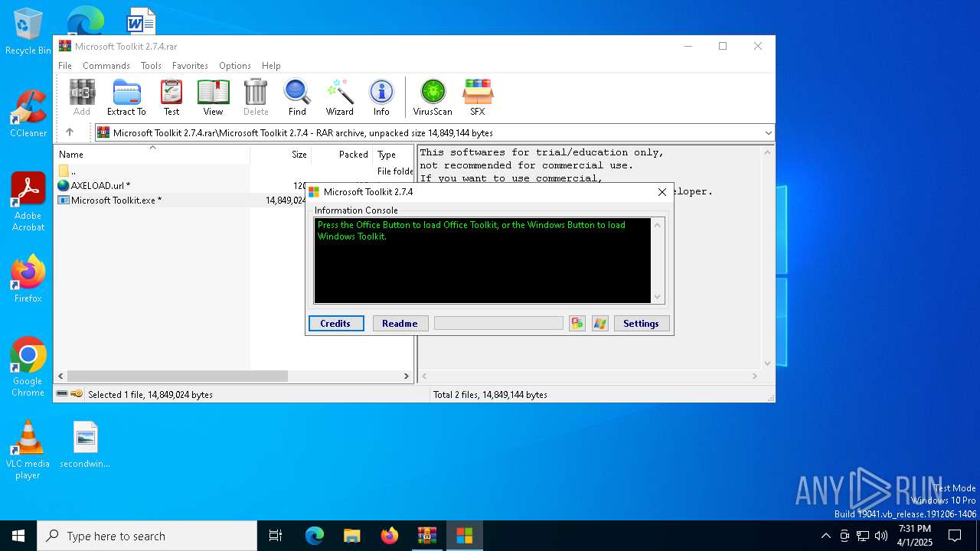Click the Extract To toolbar icon
This screenshot has width=980, height=551.
tap(126, 97)
